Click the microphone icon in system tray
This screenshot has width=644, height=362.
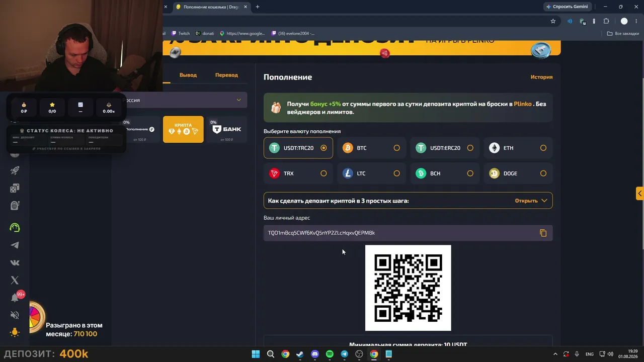pos(577,354)
